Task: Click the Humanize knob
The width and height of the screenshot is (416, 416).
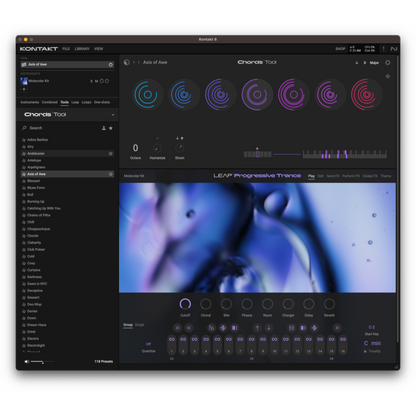Action: (x=157, y=148)
